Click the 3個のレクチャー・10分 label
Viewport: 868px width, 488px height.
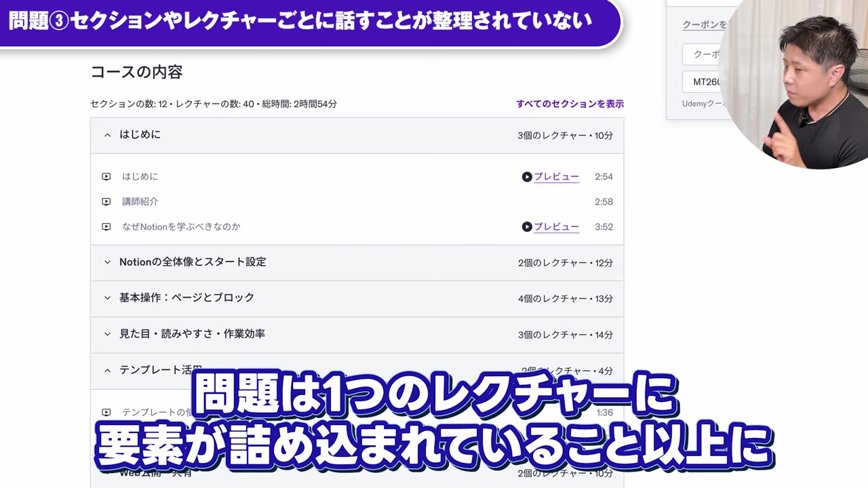click(x=565, y=136)
